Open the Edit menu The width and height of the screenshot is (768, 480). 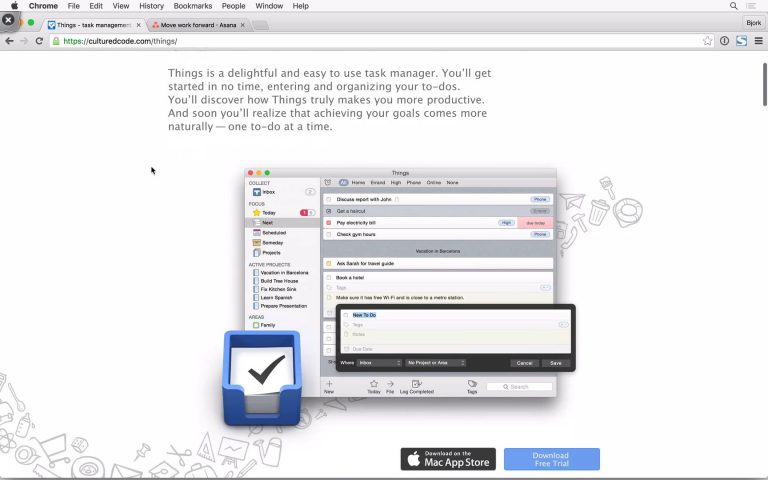(96, 6)
